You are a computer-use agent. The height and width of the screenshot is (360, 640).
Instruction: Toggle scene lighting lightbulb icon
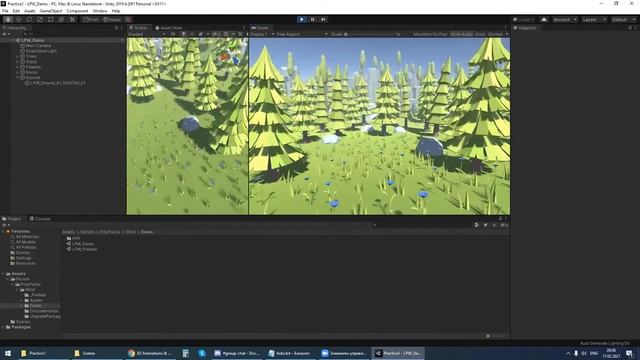[183, 34]
